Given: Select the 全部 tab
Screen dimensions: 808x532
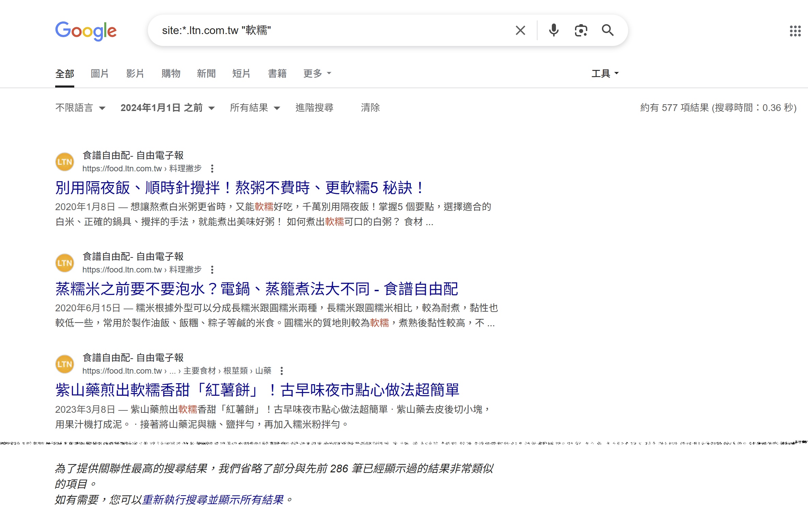Looking at the screenshot, I should click(x=65, y=74).
